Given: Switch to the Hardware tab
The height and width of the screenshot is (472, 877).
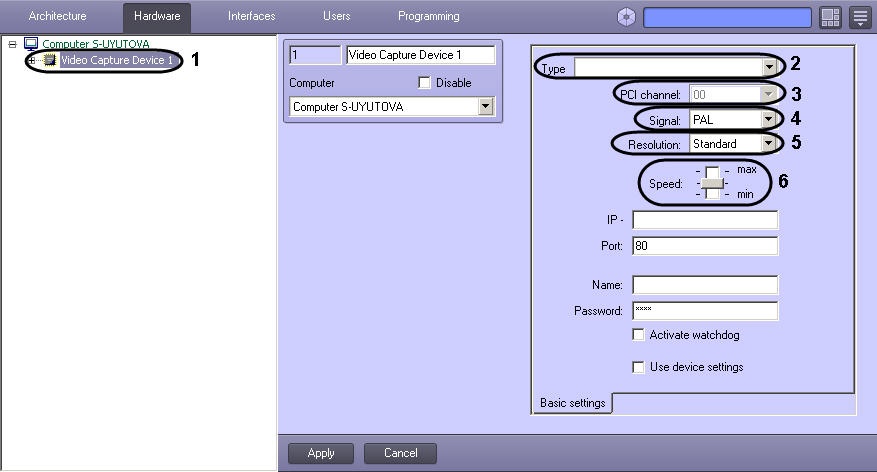Looking at the screenshot, I should click(x=157, y=16).
